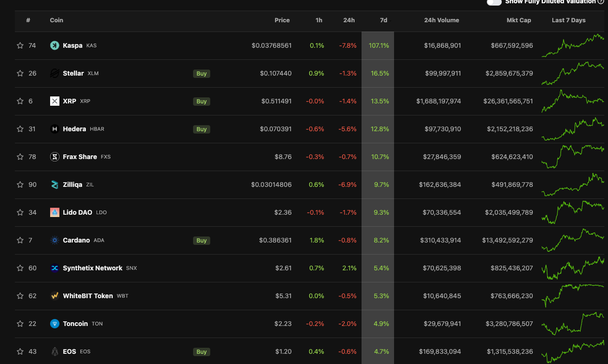Open Toncoin's 7-day sparkline chart
Image resolution: width=608 pixels, height=364 pixels.
pos(573,324)
